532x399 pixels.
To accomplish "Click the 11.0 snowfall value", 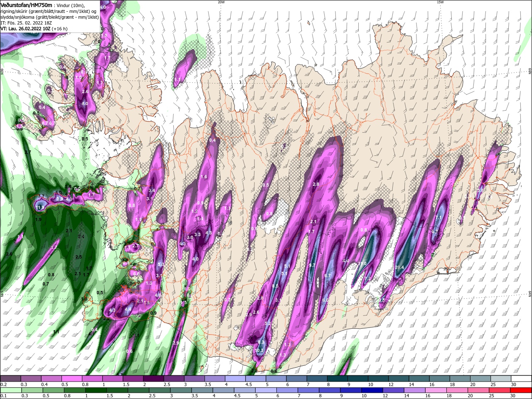I will click(362, 264).
